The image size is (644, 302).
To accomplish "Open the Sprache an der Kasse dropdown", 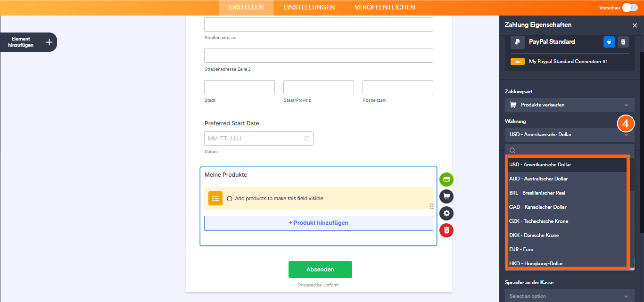I will click(569, 295).
